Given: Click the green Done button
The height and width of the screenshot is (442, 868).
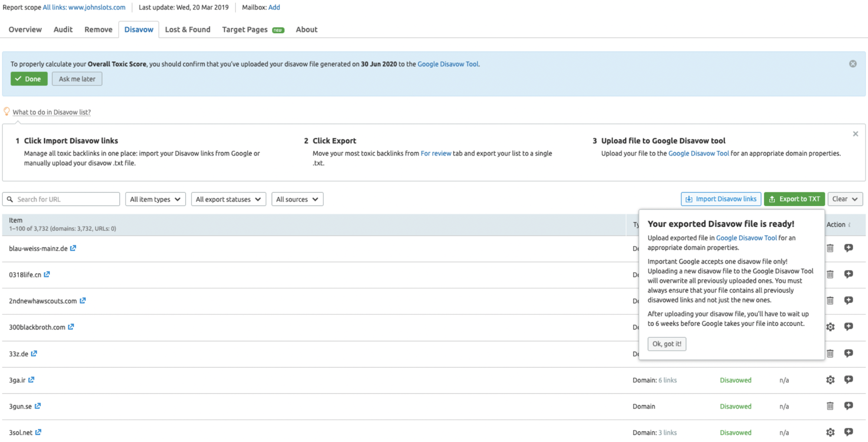Looking at the screenshot, I should click(x=29, y=79).
